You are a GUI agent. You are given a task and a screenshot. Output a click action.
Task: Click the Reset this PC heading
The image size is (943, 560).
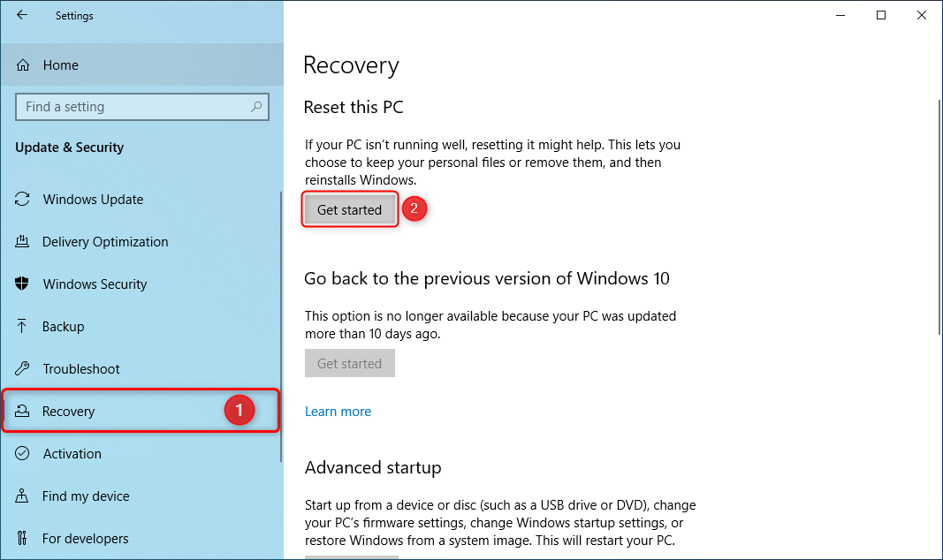click(354, 107)
